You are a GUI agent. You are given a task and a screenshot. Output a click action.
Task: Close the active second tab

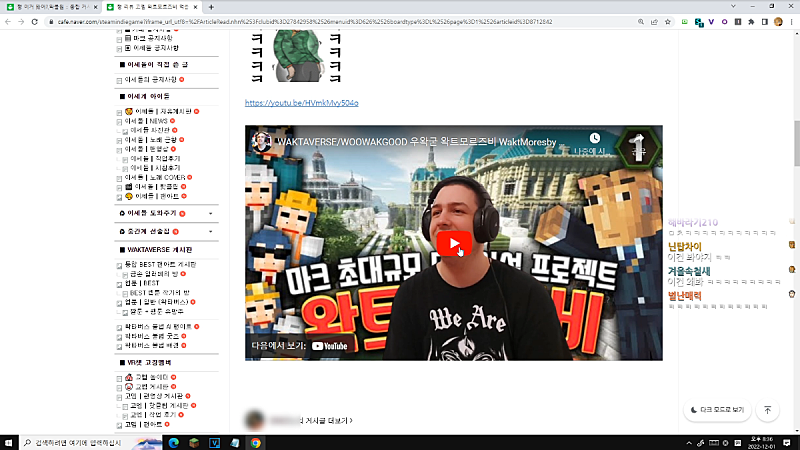[195, 7]
